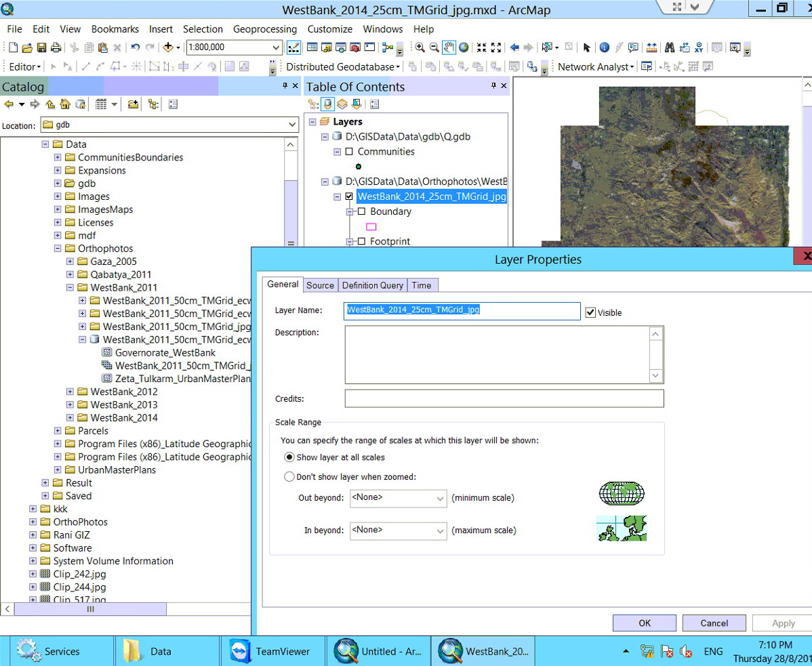This screenshot has height=666, width=812.
Task: Click OK in Layer Properties
Action: 644,623
